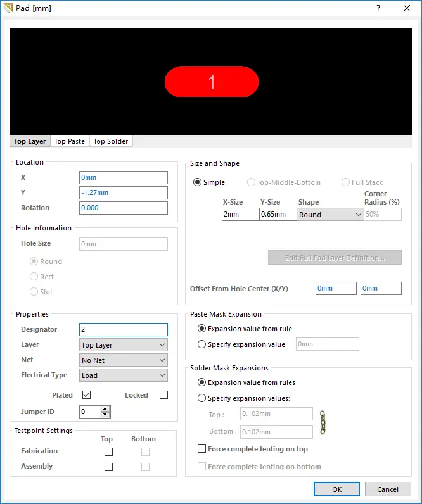Screen dimensions: 422x504
Task: Toggle the Plated checkbox
Action: click(x=87, y=395)
